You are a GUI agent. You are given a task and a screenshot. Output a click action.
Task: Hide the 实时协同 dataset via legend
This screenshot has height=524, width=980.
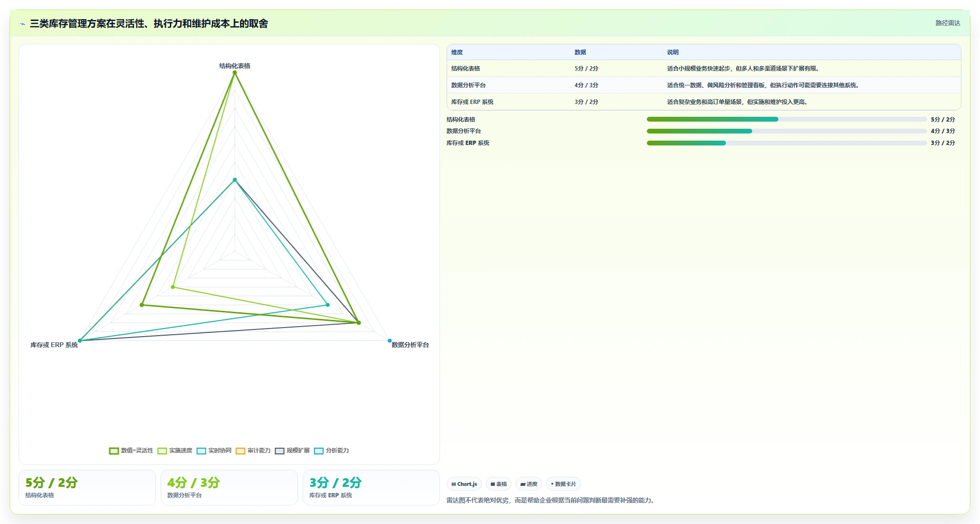(214, 451)
